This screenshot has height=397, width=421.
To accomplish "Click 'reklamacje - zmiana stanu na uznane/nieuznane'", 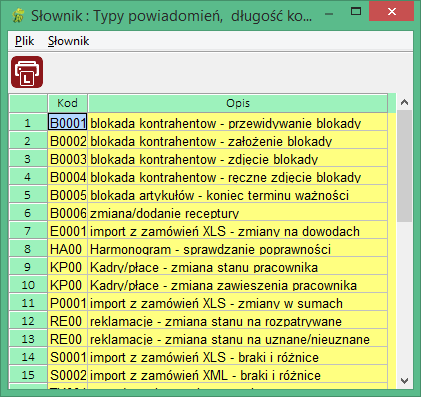I will (238, 339).
